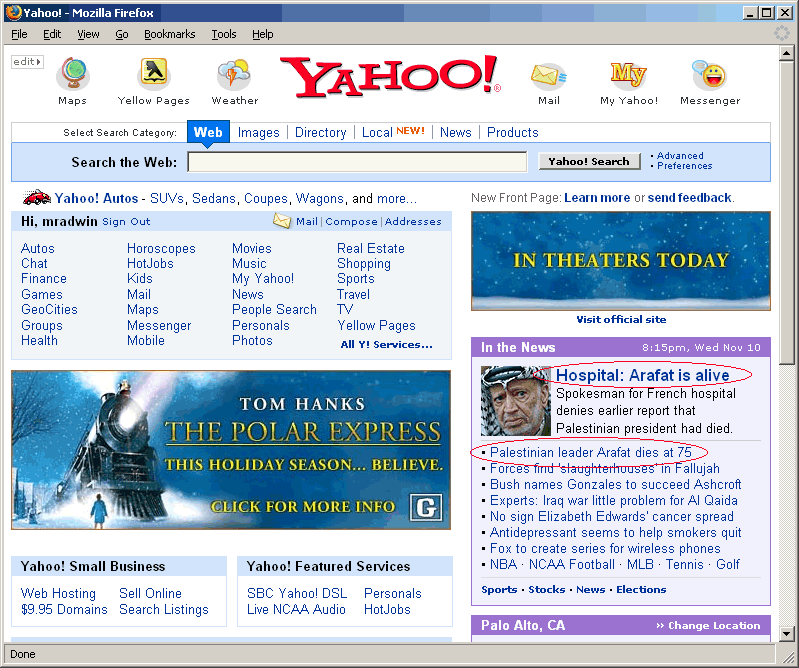Click the Weather sun-cloud icon
This screenshot has height=668, width=799.
234,75
